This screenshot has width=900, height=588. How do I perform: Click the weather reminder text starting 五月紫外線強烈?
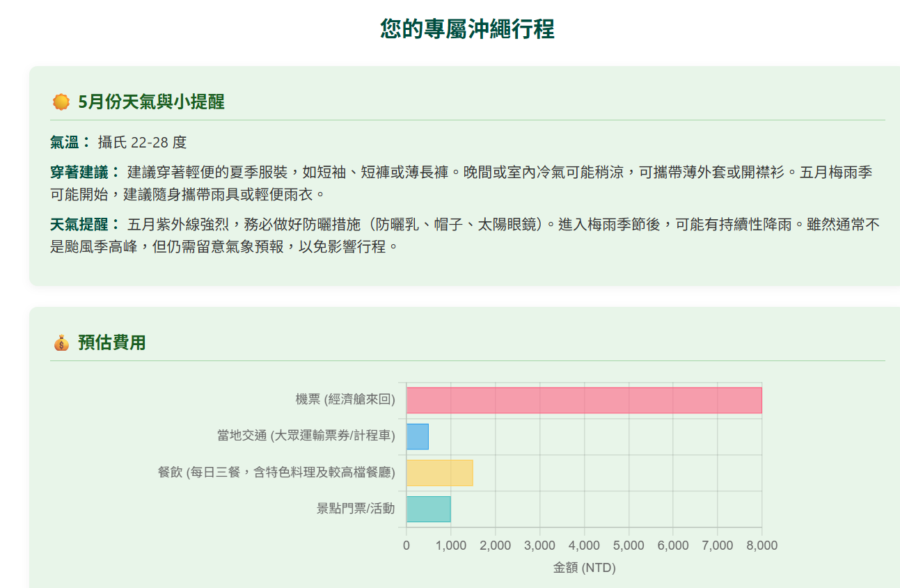pyautogui.click(x=466, y=235)
